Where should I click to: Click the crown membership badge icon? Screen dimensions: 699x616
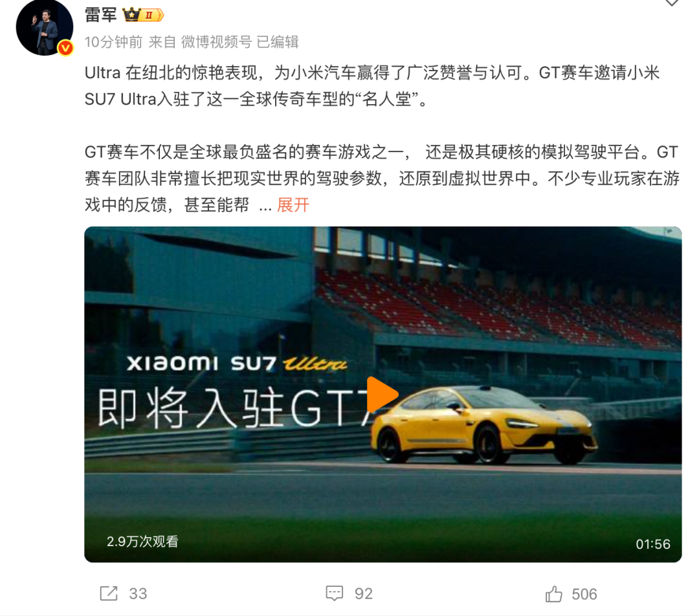pyautogui.click(x=144, y=15)
